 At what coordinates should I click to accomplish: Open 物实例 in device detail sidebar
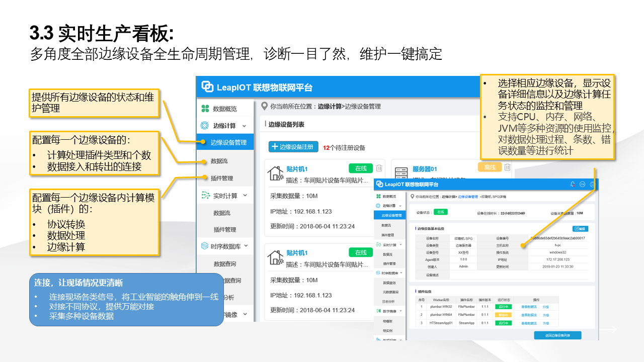click(387, 330)
